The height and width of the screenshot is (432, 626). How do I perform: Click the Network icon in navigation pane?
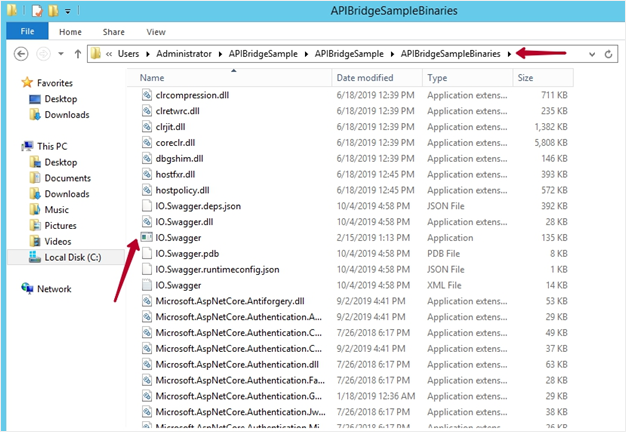(27, 289)
